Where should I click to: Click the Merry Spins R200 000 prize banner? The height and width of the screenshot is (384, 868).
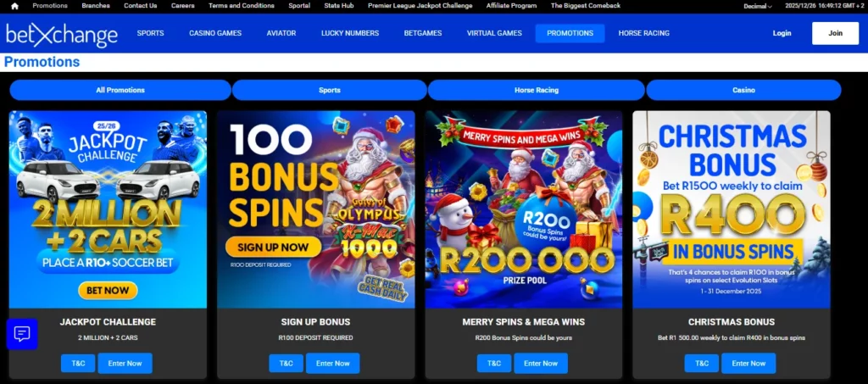point(524,209)
